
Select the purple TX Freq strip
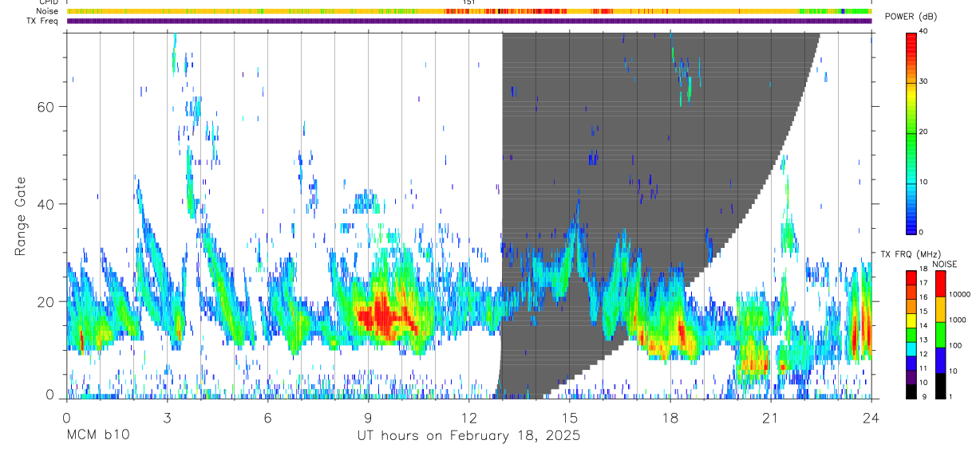coord(468,21)
